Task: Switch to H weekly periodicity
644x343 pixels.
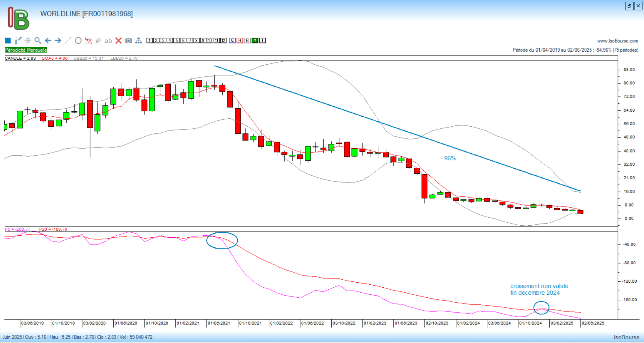Action: click(240, 41)
